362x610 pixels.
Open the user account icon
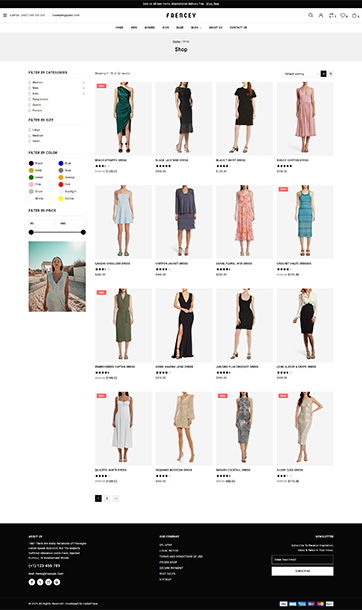point(321,15)
